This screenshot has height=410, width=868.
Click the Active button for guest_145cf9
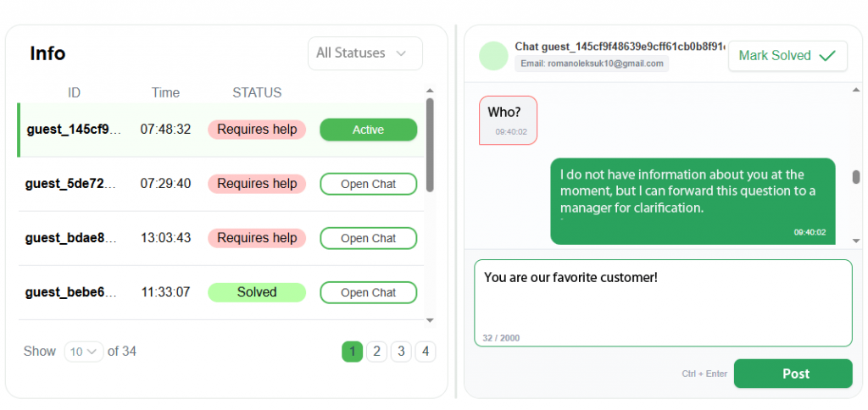[x=369, y=130]
